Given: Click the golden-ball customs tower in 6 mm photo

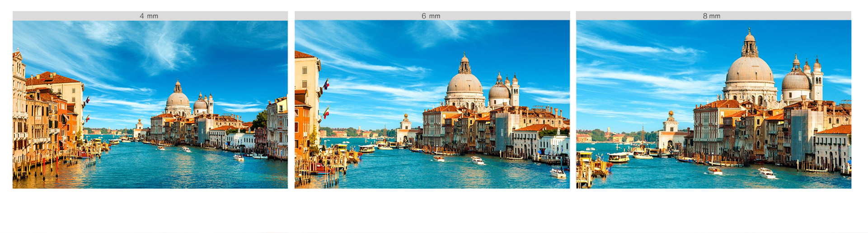Looking at the screenshot, I should coord(406,129).
